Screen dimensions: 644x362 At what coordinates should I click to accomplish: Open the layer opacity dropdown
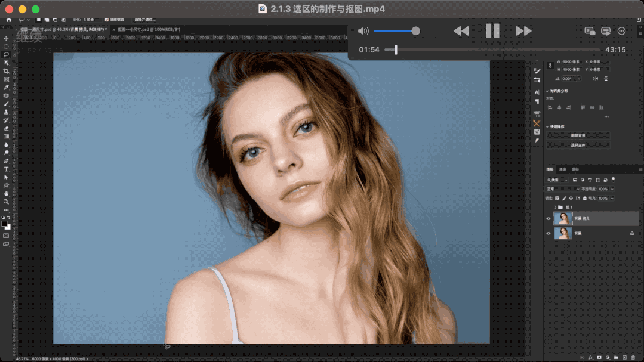click(x=612, y=189)
